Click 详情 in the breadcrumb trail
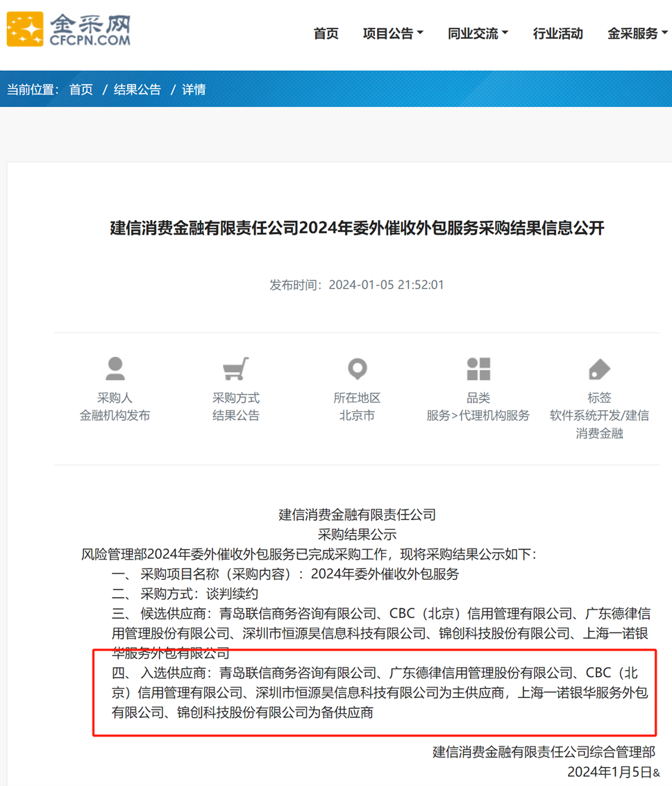The height and width of the screenshot is (786, 672). click(194, 90)
